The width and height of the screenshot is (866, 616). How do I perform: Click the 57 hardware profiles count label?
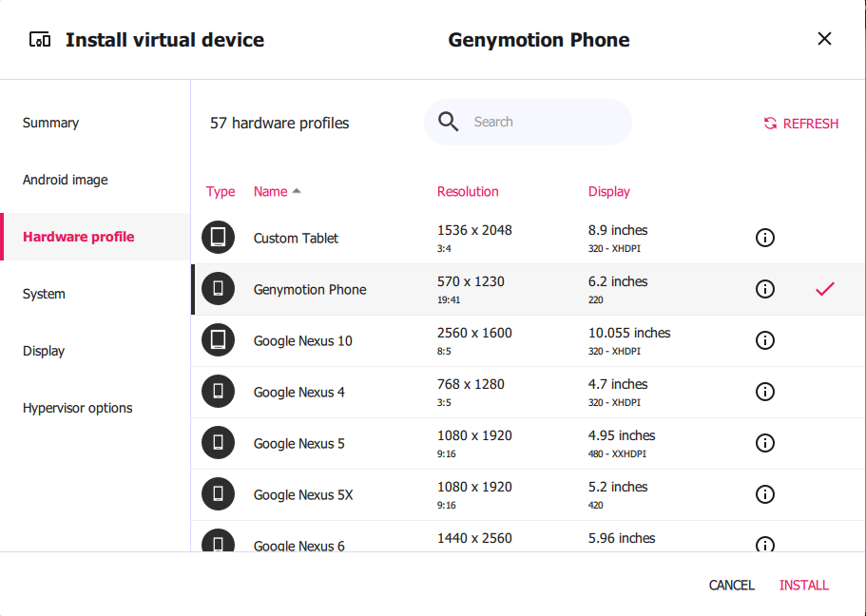coord(279,124)
